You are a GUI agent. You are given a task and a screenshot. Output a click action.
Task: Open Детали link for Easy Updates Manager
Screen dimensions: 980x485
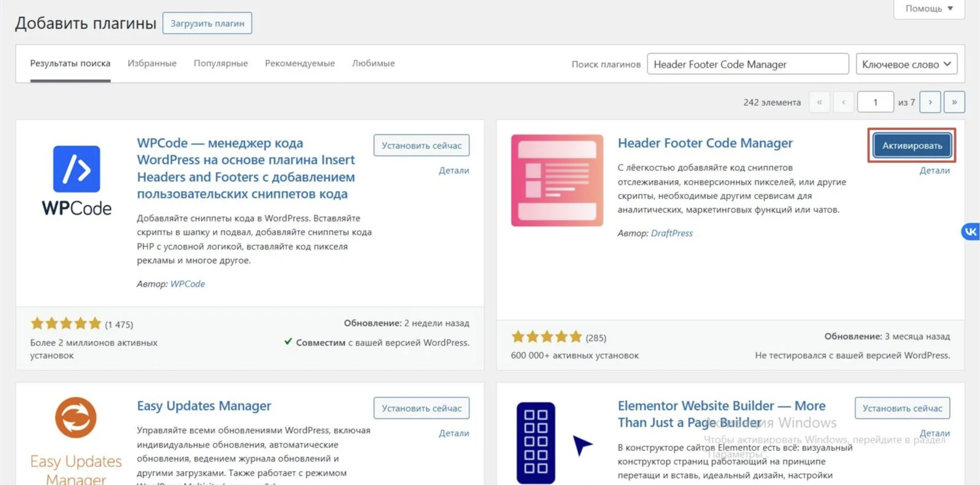(x=454, y=433)
